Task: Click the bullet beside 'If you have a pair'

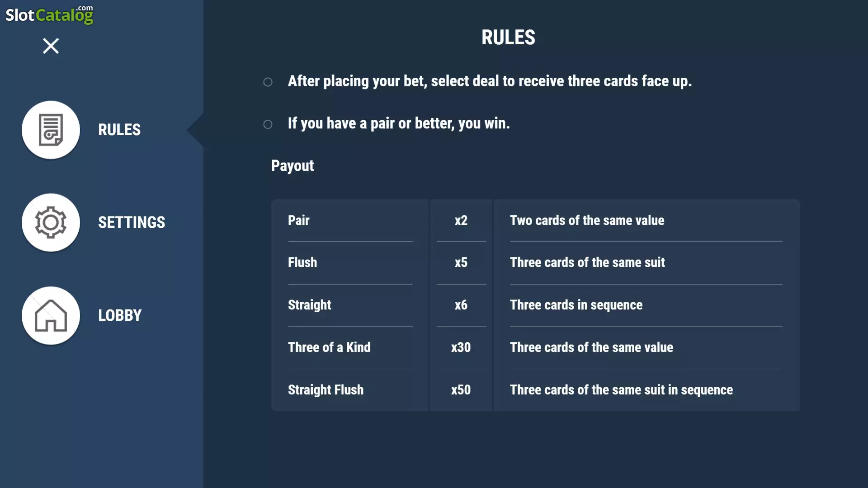Action: click(x=268, y=124)
